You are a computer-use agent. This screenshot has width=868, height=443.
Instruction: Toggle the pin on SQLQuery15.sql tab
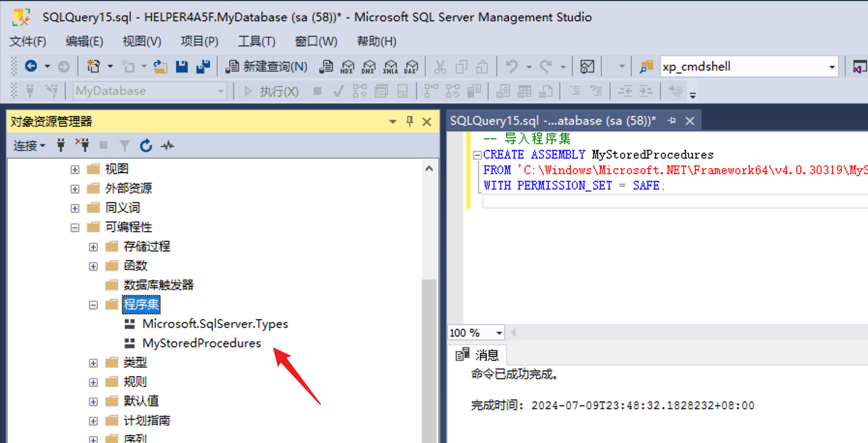point(672,121)
